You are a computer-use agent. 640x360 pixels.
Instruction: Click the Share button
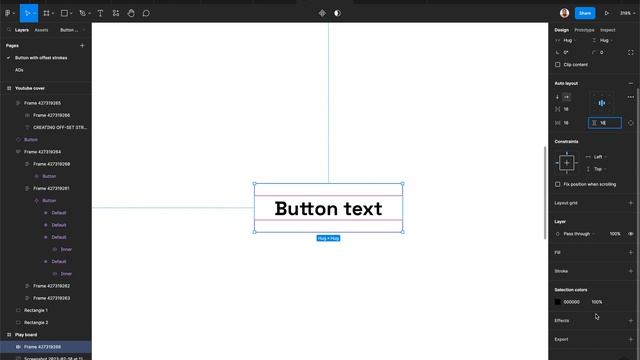(585, 13)
